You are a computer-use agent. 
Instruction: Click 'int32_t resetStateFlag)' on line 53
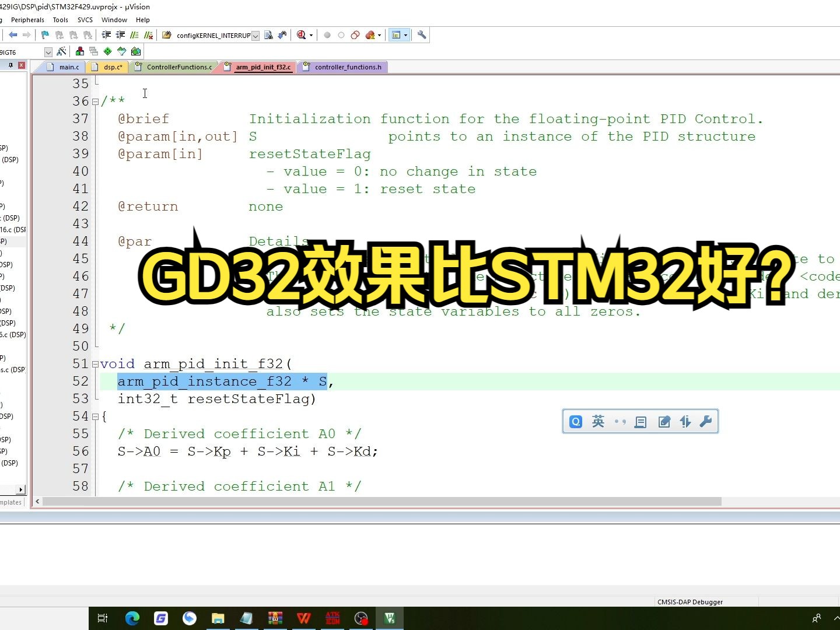click(x=217, y=399)
